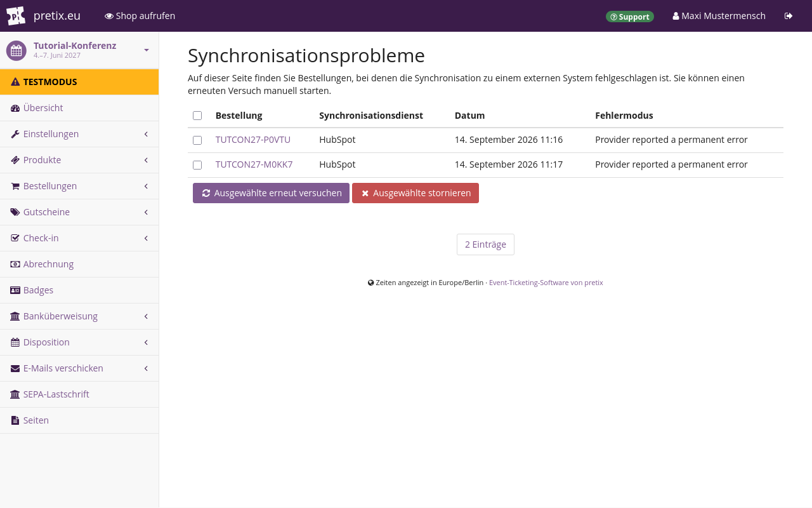The width and height of the screenshot is (812, 508).
Task: Click the Übersicht dashboard icon
Action: point(15,108)
